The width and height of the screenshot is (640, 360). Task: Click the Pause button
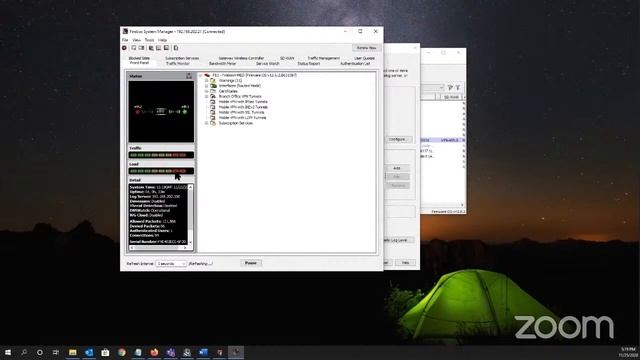point(251,263)
